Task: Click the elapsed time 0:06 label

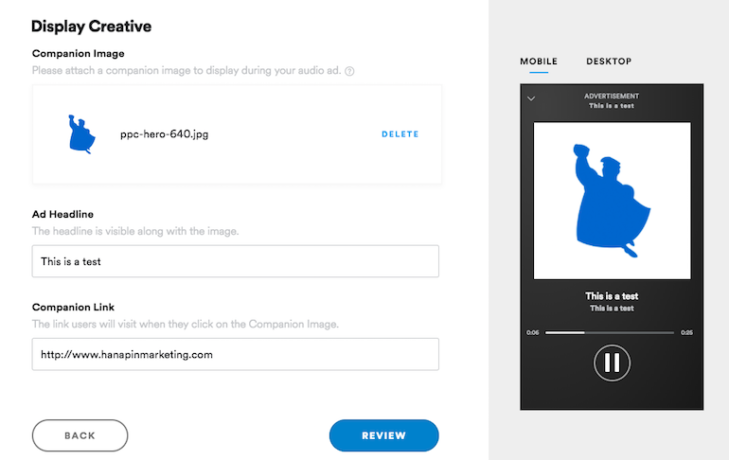Action: click(533, 333)
